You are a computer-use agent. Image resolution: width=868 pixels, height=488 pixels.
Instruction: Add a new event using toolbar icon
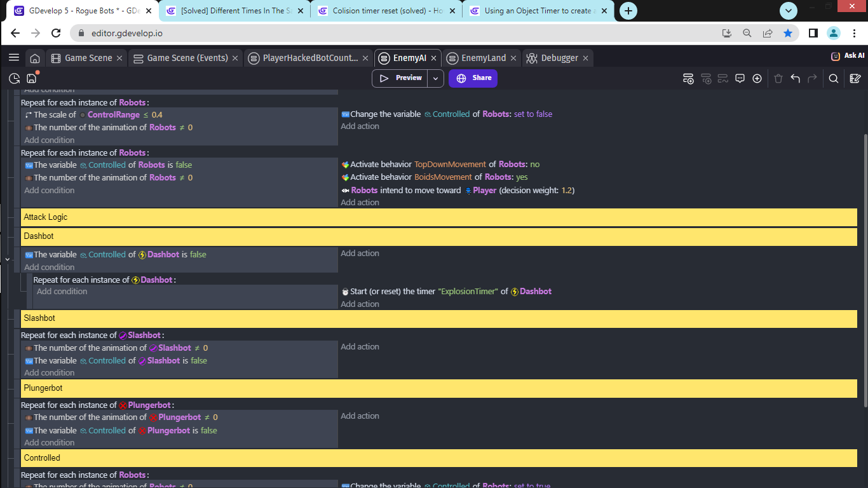tap(688, 78)
